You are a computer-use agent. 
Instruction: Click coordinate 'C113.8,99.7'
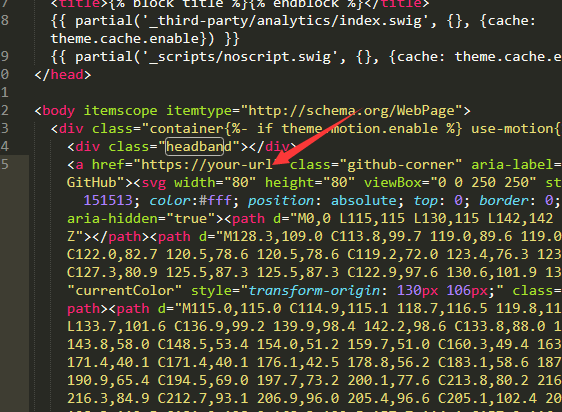click(x=376, y=236)
